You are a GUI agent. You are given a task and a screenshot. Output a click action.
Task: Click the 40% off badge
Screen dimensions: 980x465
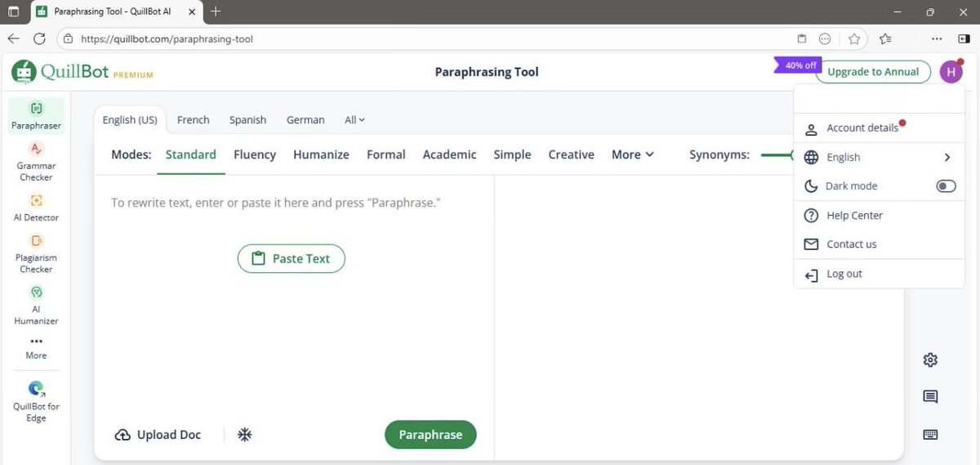pyautogui.click(x=799, y=65)
